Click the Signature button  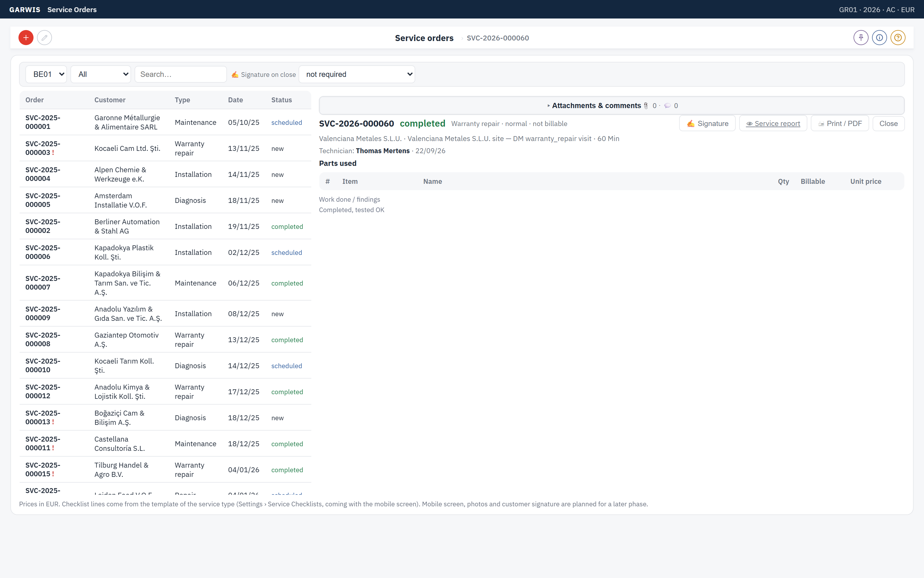pyautogui.click(x=707, y=123)
